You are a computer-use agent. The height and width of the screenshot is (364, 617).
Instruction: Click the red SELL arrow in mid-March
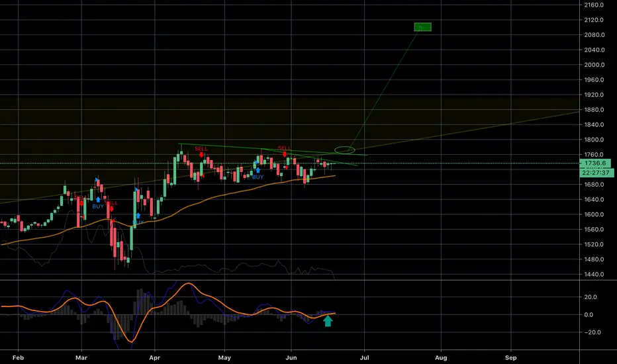pyautogui.click(x=111, y=208)
